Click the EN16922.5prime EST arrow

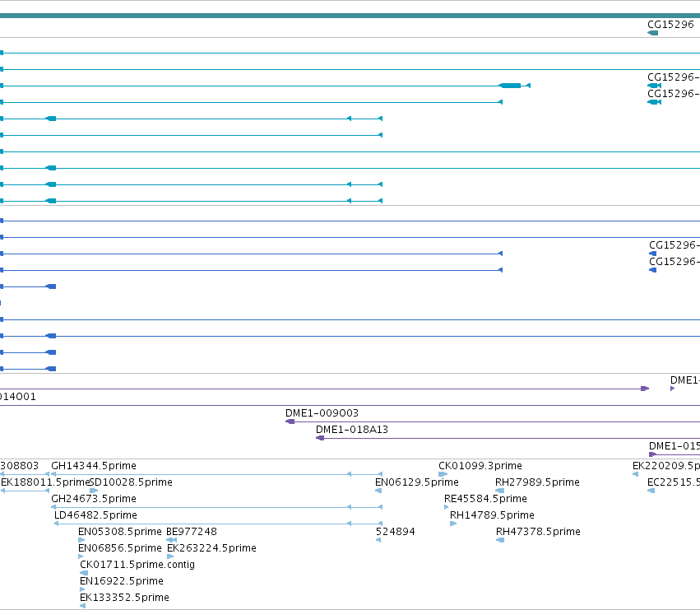82,589
